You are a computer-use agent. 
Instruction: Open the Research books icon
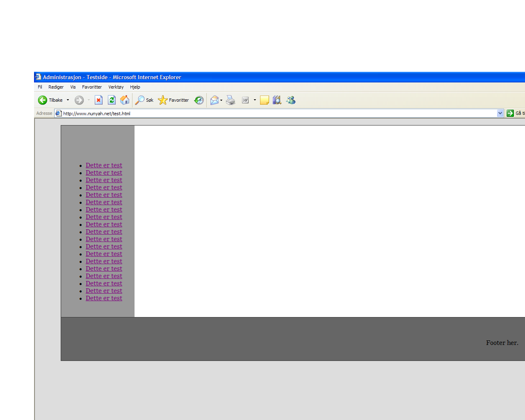click(277, 100)
